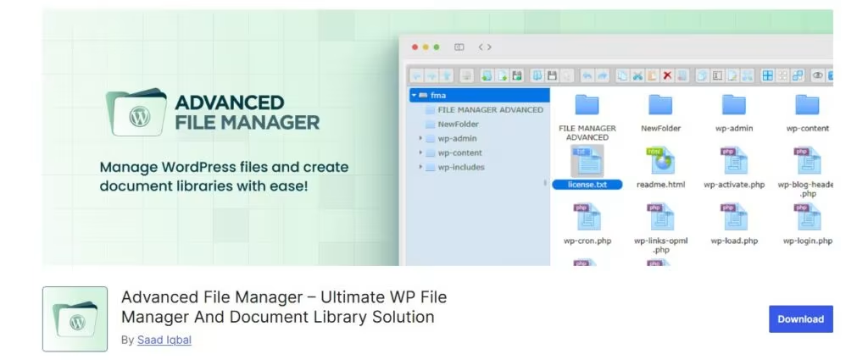Click the Select all toolbar icon
The width and height of the screenshot is (868, 360).
tap(768, 75)
